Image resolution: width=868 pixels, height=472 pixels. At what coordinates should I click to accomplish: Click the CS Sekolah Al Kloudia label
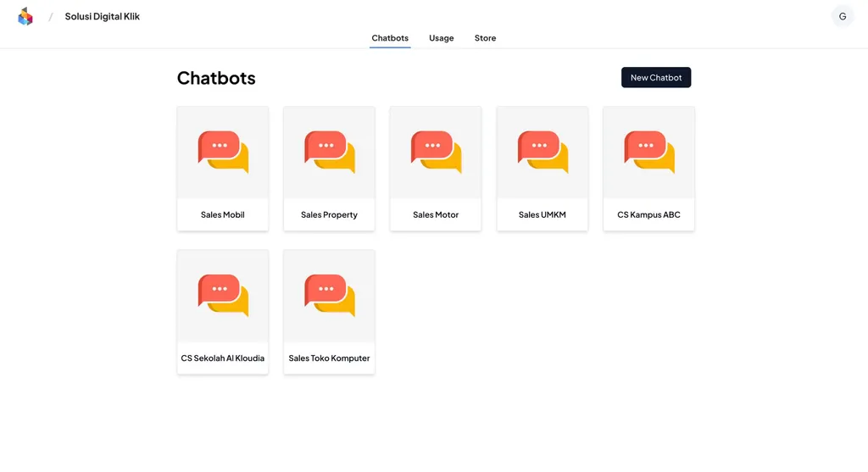[223, 358]
